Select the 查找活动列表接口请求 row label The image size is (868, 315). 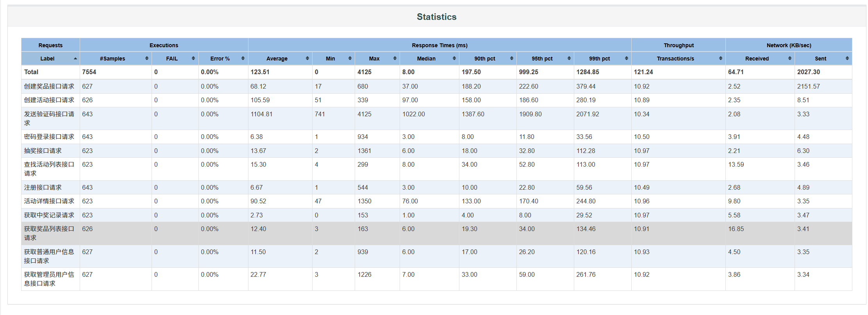pos(49,169)
